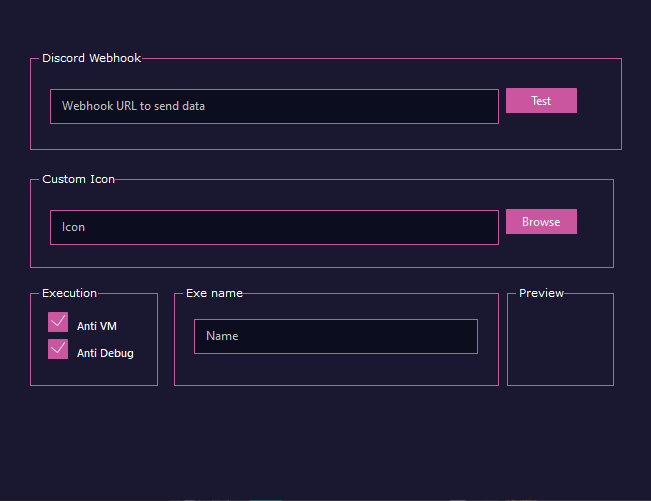651x501 pixels.
Task: Click the Anti VM label text
Action: coord(97,326)
